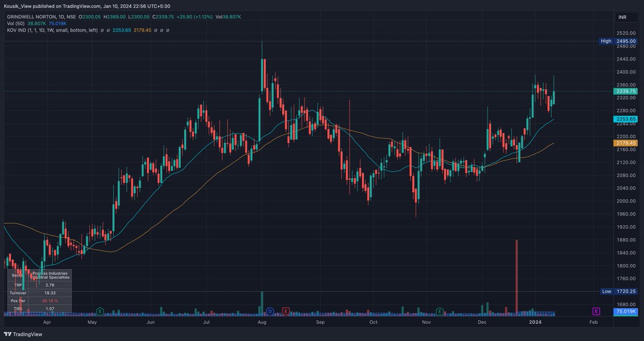Image resolution: width=644 pixels, height=341 pixels.
Task: Click the volume label 75.019K on axis
Action: (626, 311)
